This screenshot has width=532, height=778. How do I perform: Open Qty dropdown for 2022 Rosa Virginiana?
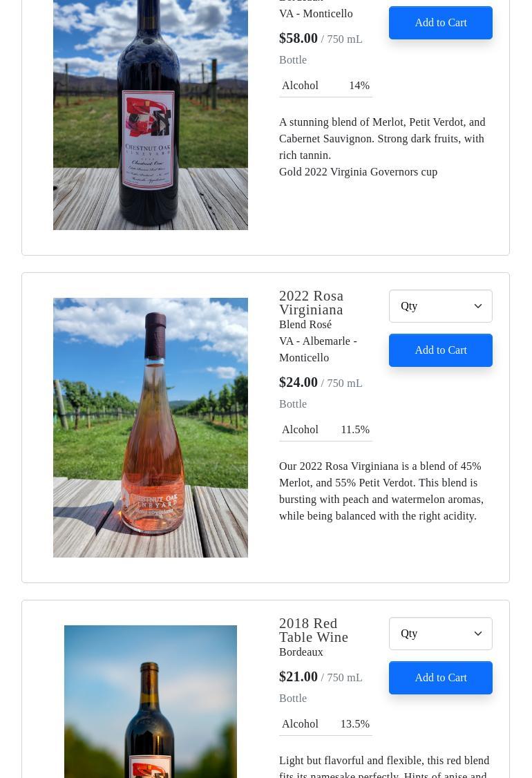click(433, 306)
